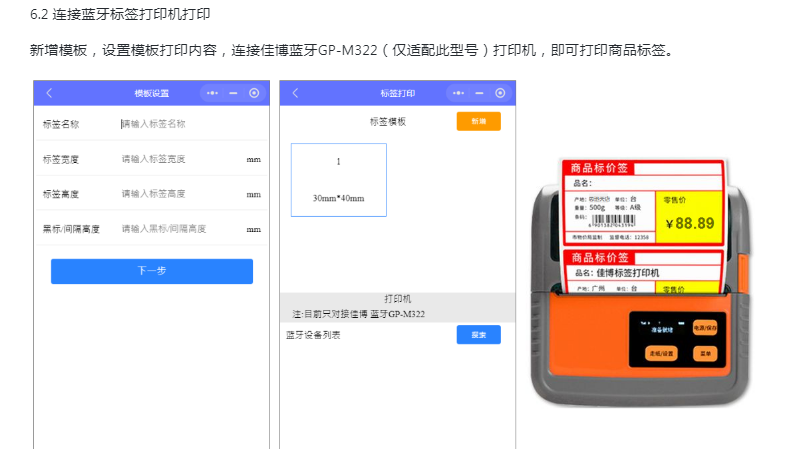Image resolution: width=801 pixels, height=449 pixels.
Task: Click the mm unit beside 黑标/间隔高度
Action: [253, 229]
